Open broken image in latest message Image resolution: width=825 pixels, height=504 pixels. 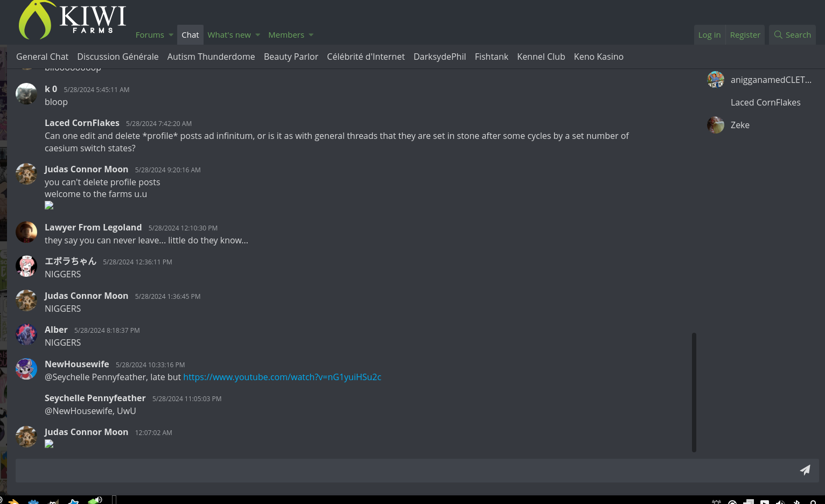(49, 444)
